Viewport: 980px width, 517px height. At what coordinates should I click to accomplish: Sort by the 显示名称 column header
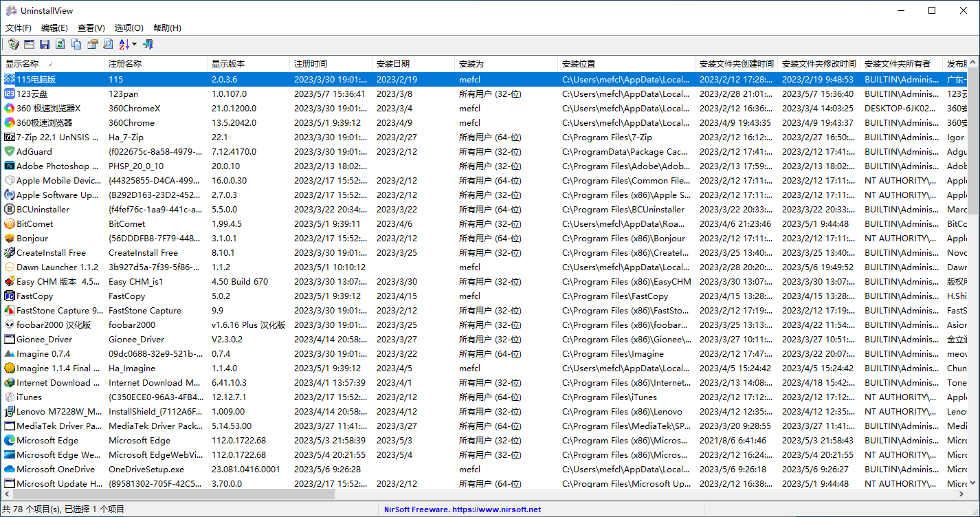52,63
